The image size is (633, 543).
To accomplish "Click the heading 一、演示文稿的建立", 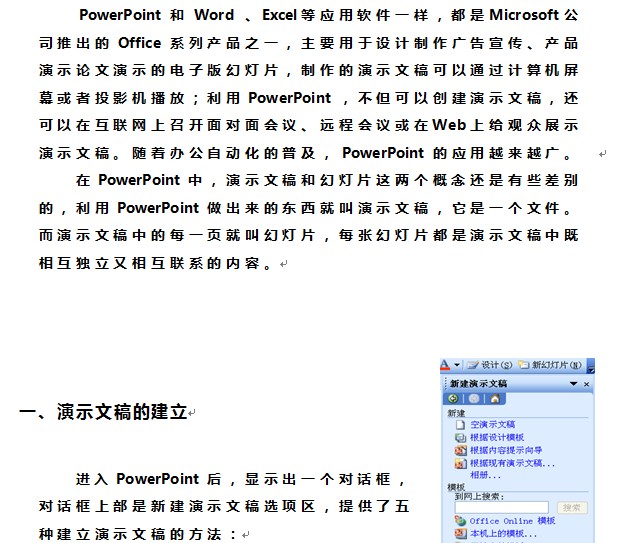I will pos(103,412).
